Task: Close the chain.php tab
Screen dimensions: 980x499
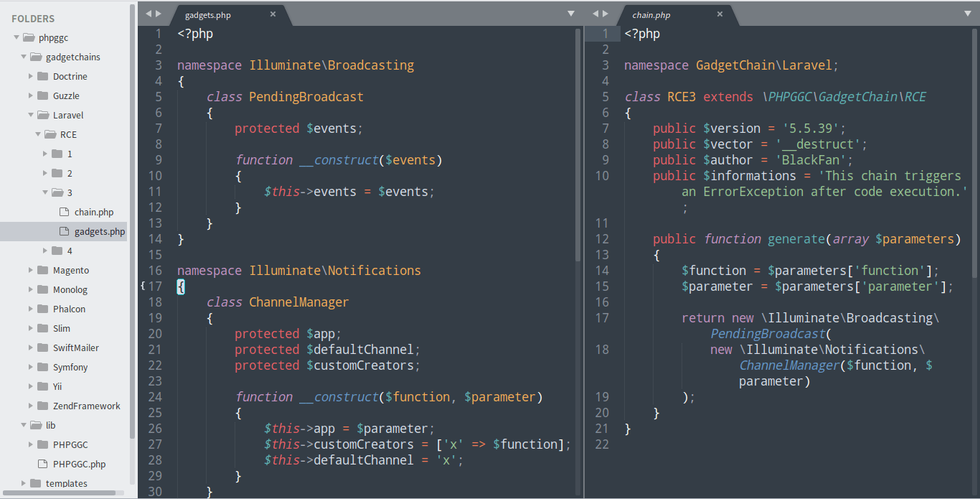Action: (720, 14)
